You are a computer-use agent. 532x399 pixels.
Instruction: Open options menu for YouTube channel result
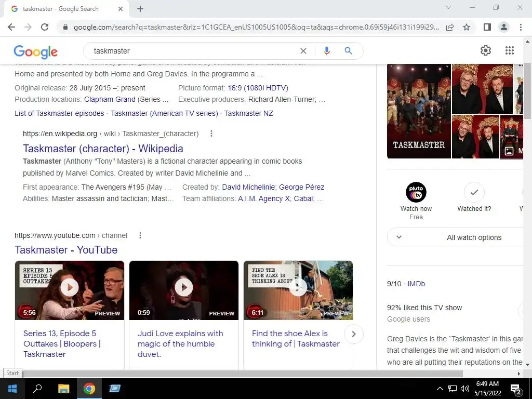(x=140, y=235)
